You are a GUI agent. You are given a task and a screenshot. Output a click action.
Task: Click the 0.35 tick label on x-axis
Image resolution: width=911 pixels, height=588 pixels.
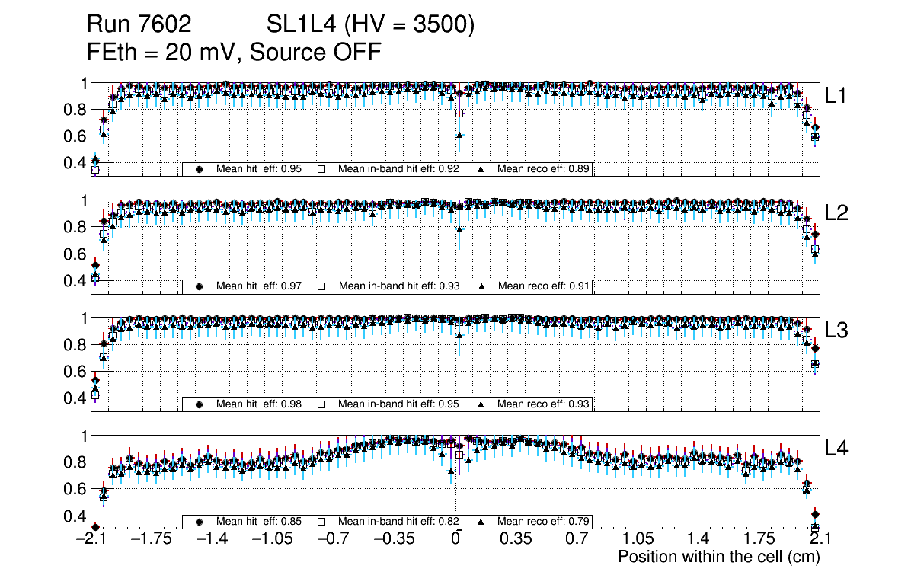[x=515, y=539]
